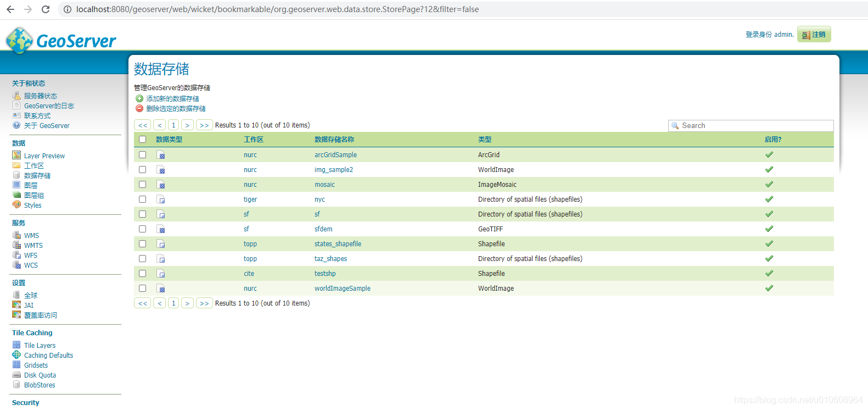Click the BlobStores icon
Viewport: 868px width, 410px height.
[16, 385]
